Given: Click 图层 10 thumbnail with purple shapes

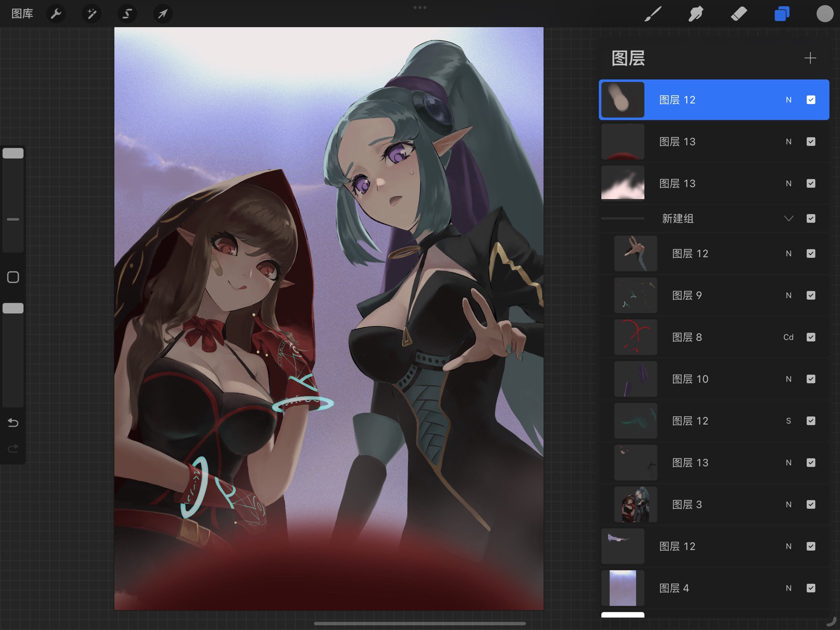Looking at the screenshot, I should (x=635, y=379).
